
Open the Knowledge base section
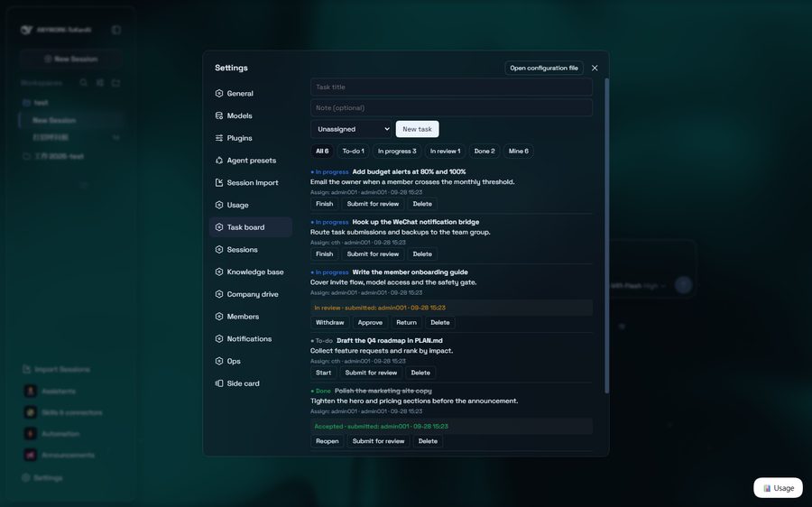(251, 272)
